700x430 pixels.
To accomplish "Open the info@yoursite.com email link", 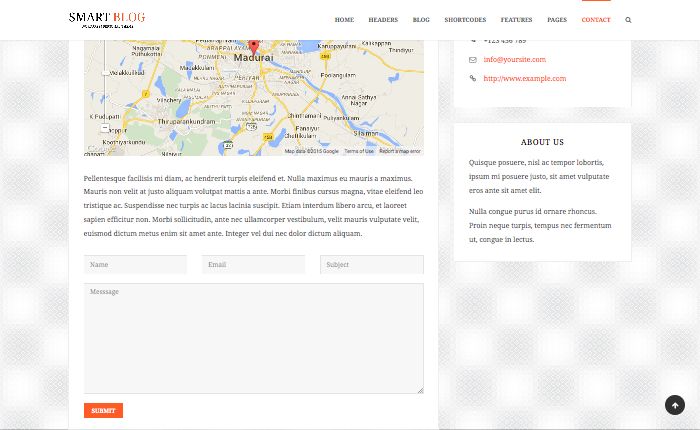I will (x=514, y=60).
